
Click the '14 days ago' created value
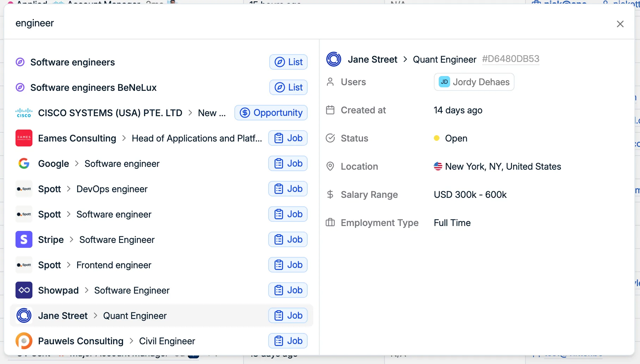458,110
